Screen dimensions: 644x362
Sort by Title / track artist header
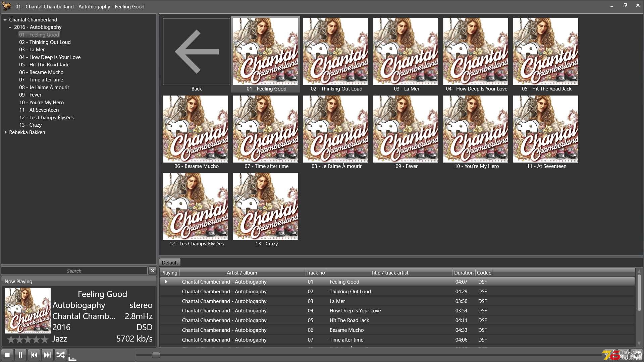(x=390, y=273)
